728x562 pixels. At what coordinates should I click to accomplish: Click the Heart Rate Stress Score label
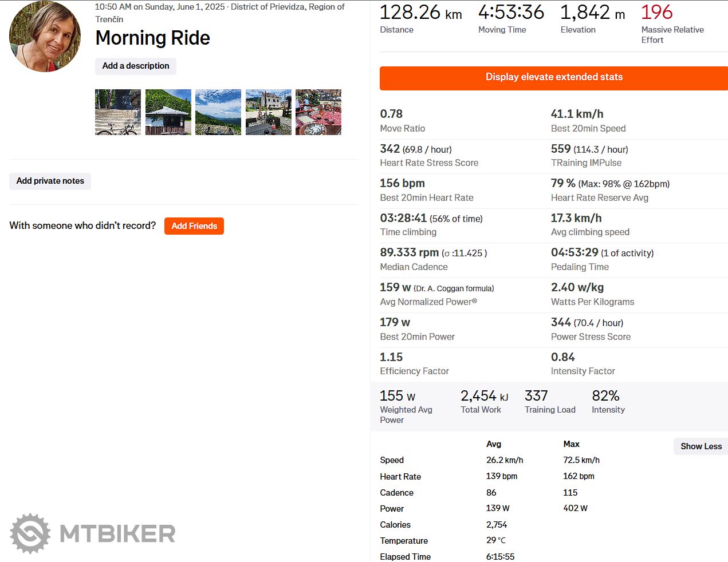(429, 163)
